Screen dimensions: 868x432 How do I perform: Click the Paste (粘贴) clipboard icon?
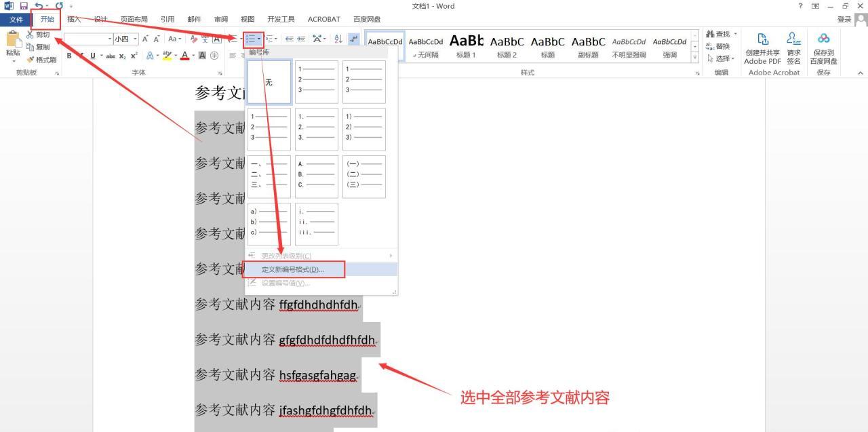(x=13, y=39)
